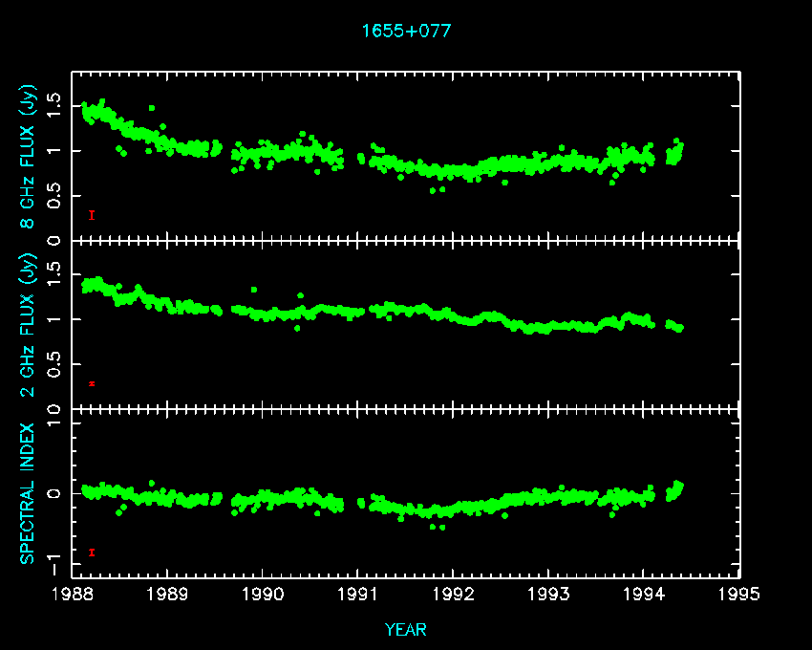Click the SPECTRAL INDEX axis label
This screenshot has height=650, width=812.
tap(29, 492)
